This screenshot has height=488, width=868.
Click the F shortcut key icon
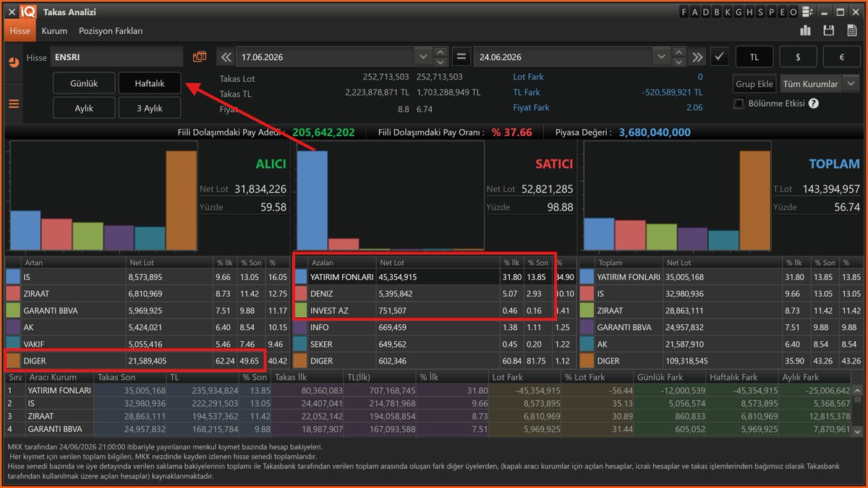pos(684,12)
